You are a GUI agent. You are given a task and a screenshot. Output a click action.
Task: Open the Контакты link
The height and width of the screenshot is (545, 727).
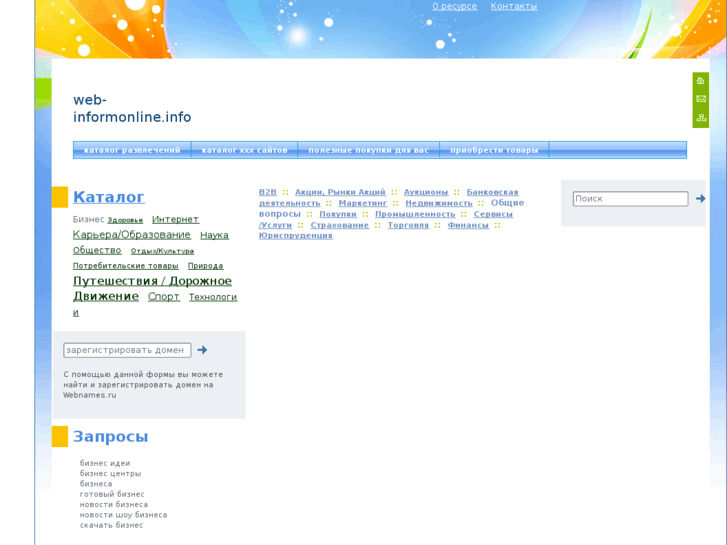514,6
